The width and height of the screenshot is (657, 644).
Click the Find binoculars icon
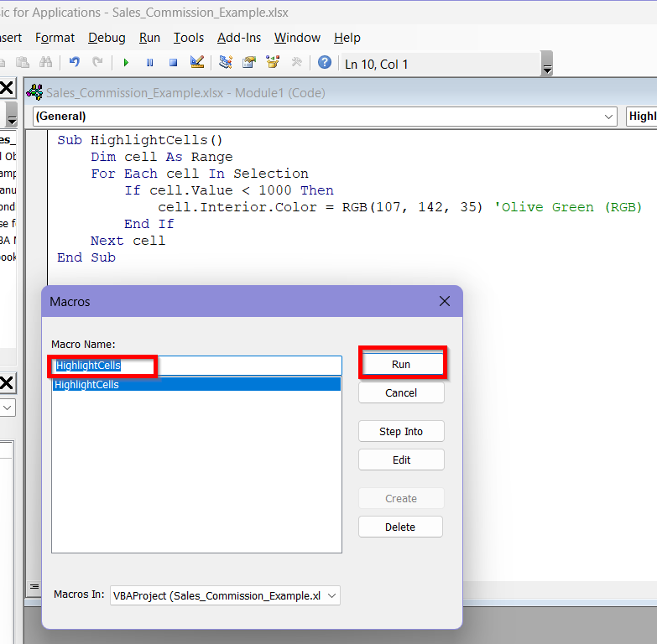click(x=45, y=63)
